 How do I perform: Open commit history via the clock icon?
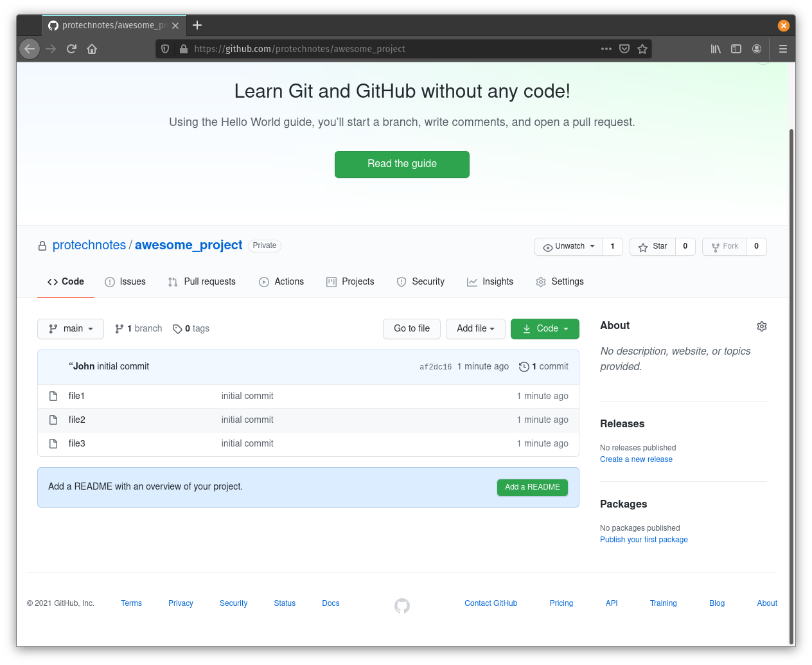tap(524, 367)
